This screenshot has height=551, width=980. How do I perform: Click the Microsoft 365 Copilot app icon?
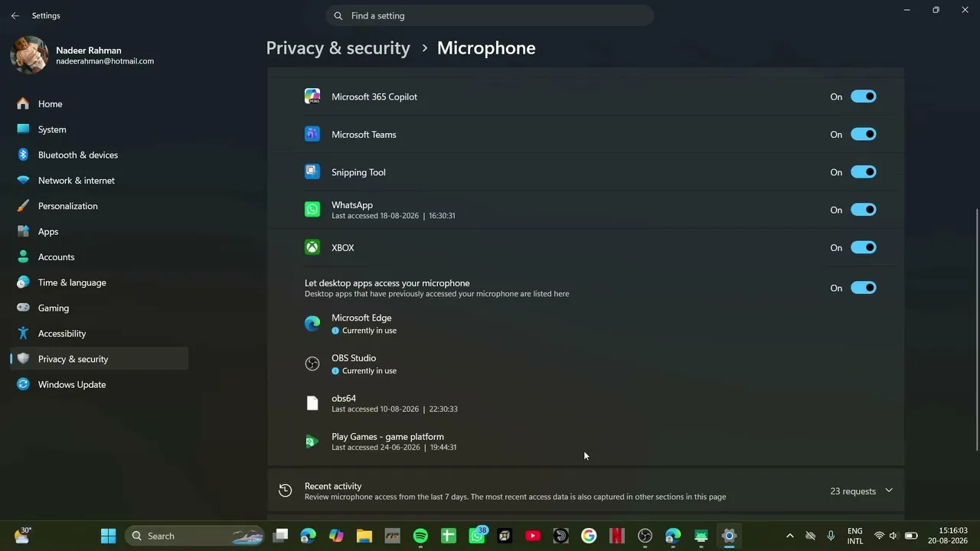(312, 96)
